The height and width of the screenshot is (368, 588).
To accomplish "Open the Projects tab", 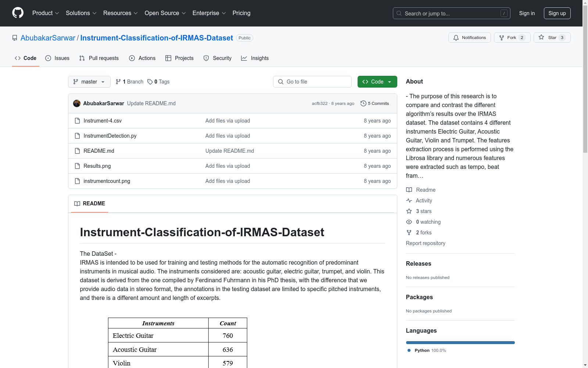I will pyautogui.click(x=179, y=58).
